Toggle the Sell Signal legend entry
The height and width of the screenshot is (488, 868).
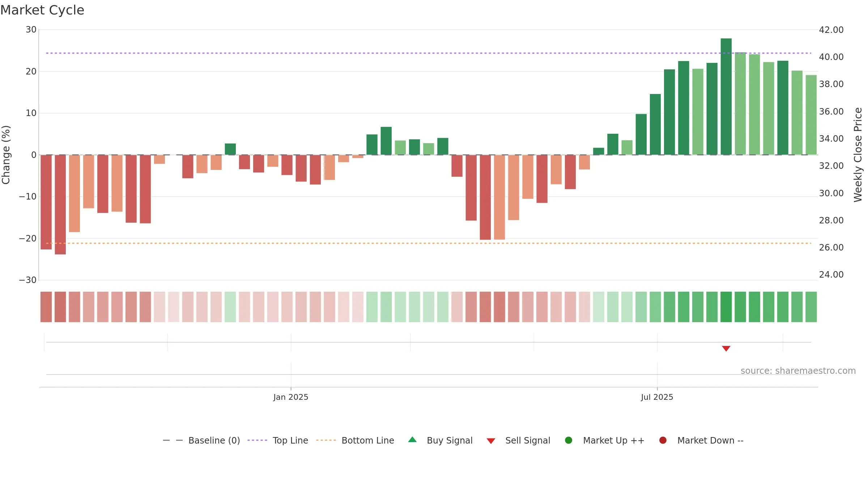518,440
